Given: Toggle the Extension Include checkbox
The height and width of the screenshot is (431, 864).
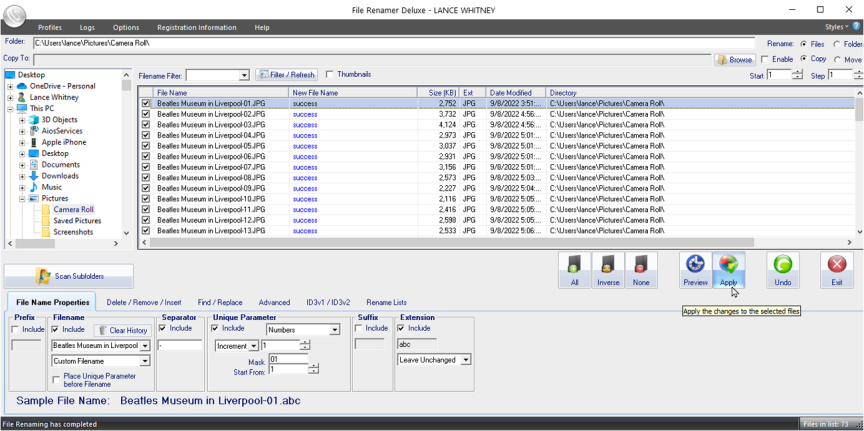Looking at the screenshot, I should click(401, 328).
